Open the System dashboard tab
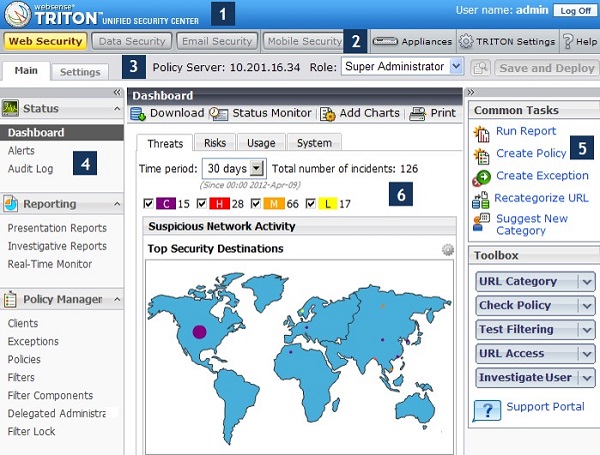The image size is (600, 455). coord(314,143)
